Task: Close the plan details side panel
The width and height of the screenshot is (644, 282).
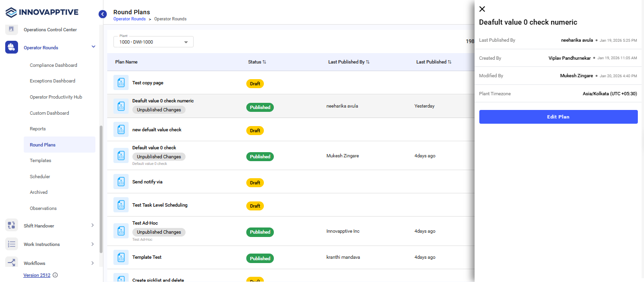Action: [482, 9]
